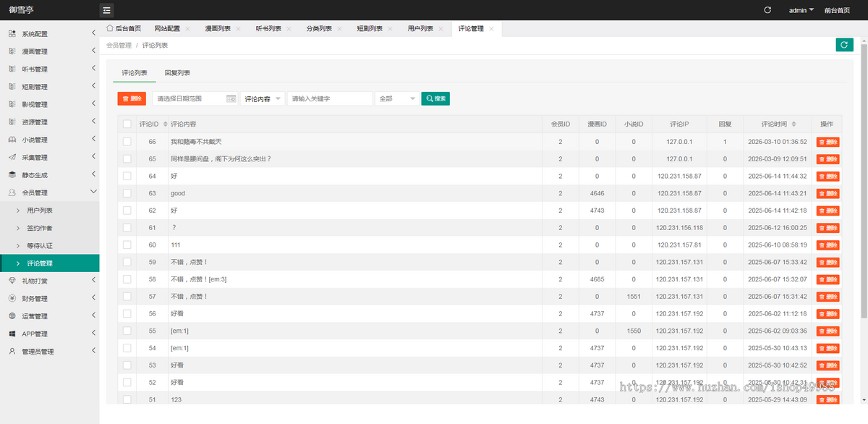
Task: Click the orange bulk 删除 button above table
Action: coord(131,98)
